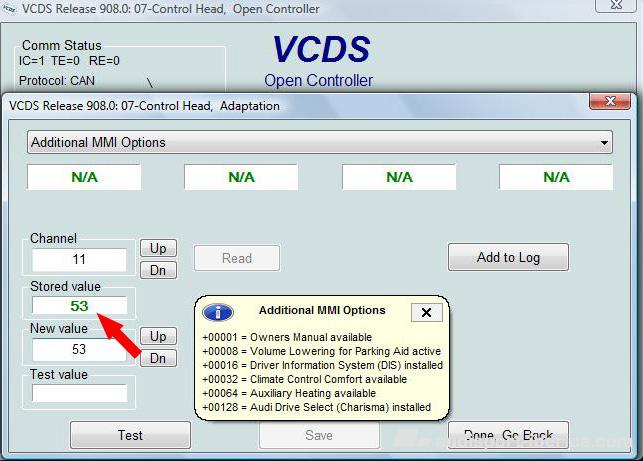The image size is (643, 461).
Task: Close the Additional MMI Options tooltip
Action: point(426,313)
